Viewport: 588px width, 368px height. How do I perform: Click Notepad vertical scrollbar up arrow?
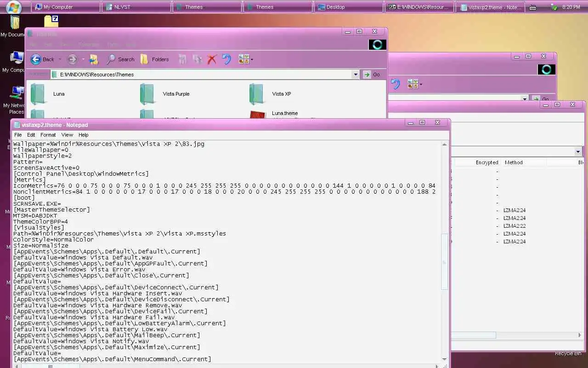444,144
